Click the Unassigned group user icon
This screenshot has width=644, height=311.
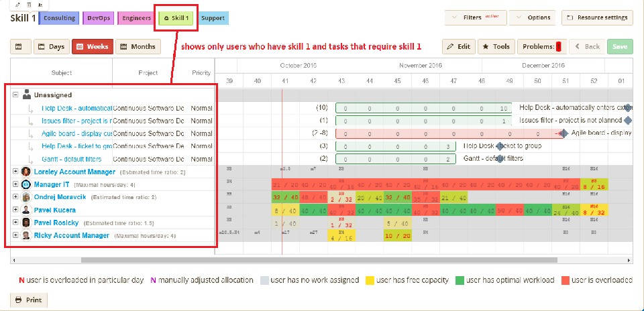[x=27, y=95]
